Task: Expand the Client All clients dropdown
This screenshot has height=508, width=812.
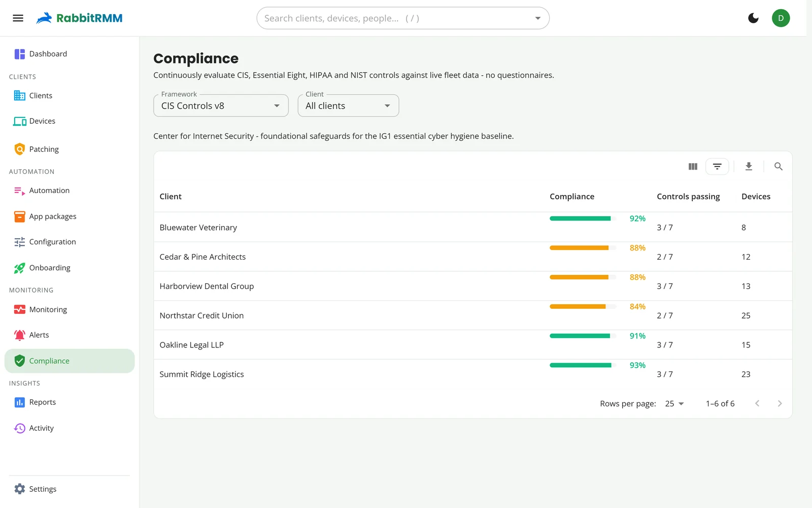Action: click(x=348, y=106)
